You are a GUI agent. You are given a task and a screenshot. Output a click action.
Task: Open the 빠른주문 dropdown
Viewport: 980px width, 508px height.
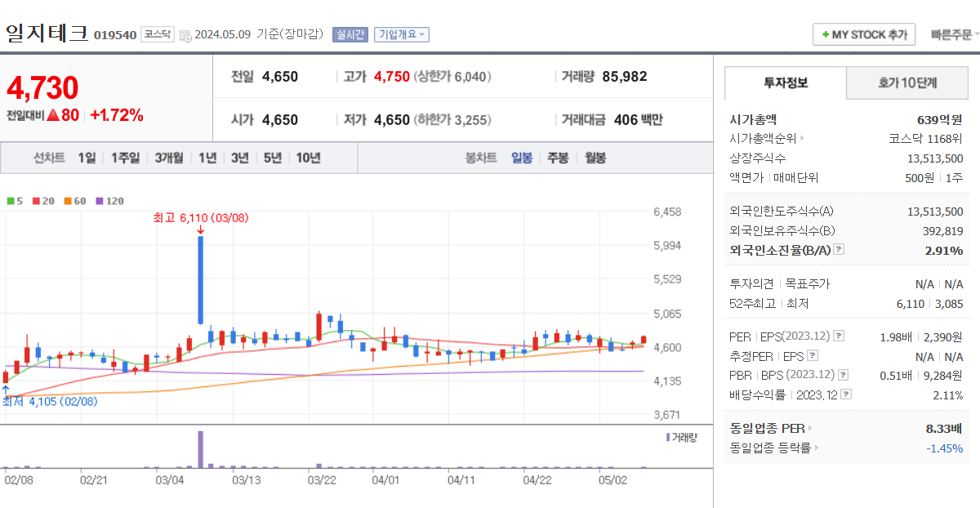coord(954,35)
